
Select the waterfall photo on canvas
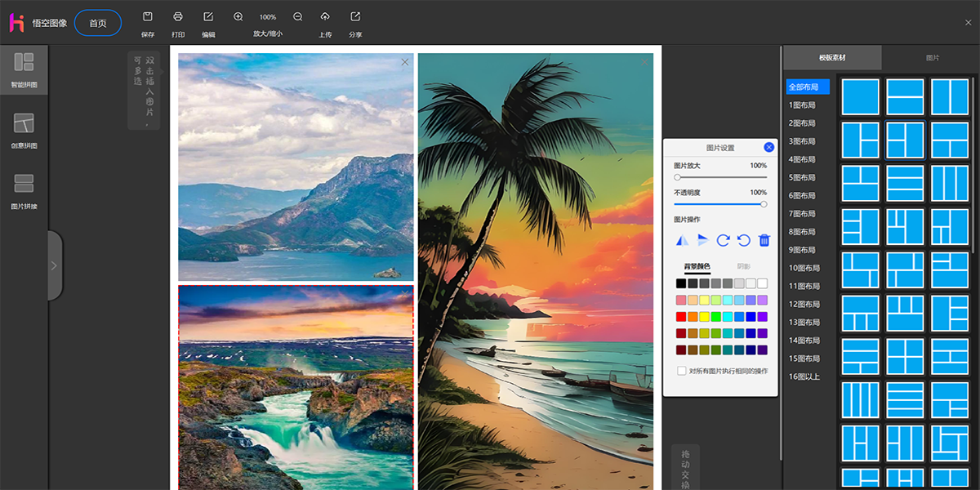tap(296, 388)
